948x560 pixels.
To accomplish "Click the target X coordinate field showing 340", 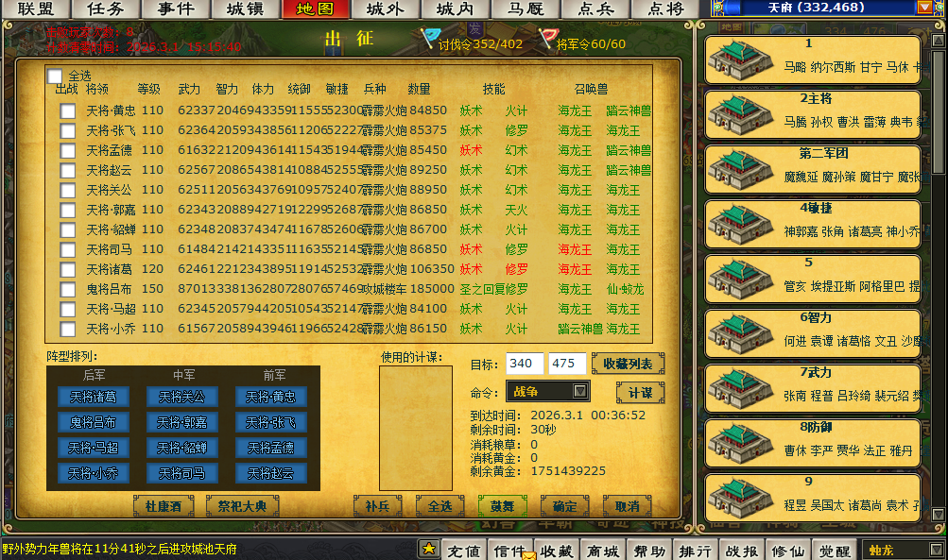I will 525,364.
